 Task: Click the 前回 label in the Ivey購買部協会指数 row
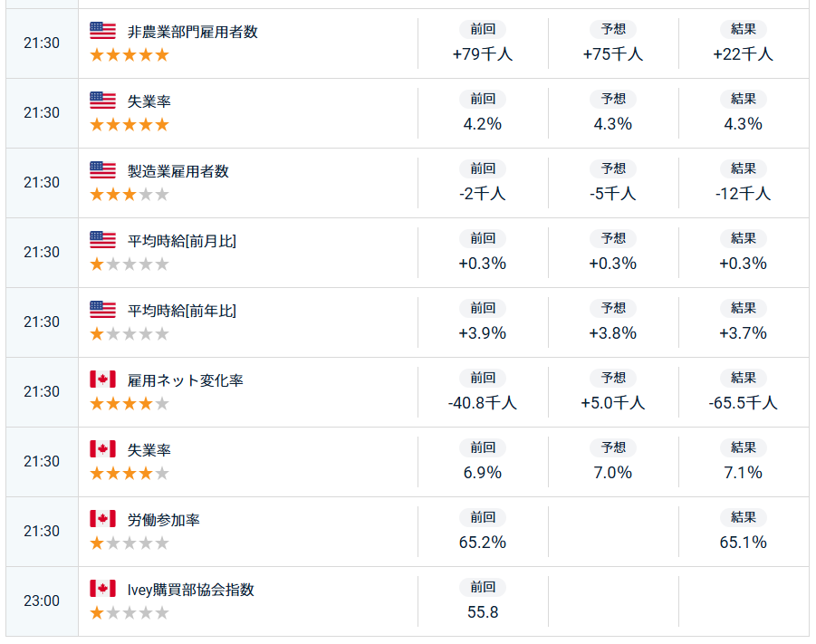tap(483, 587)
